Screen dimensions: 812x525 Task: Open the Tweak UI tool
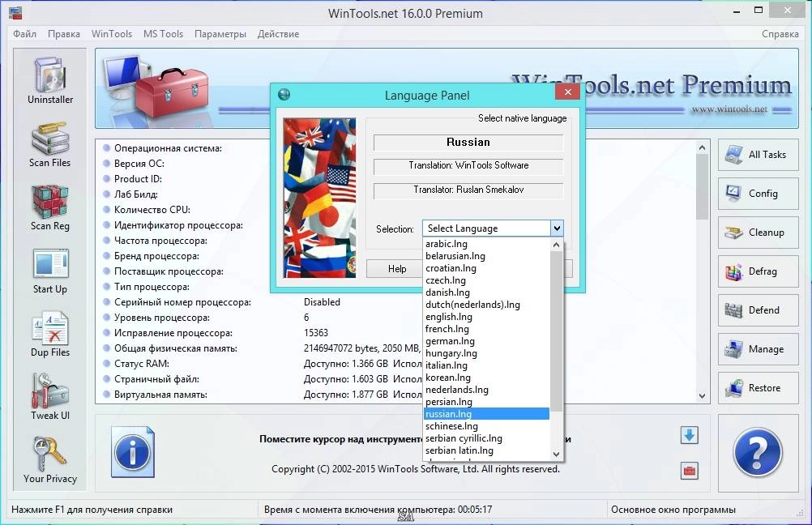pos(50,397)
